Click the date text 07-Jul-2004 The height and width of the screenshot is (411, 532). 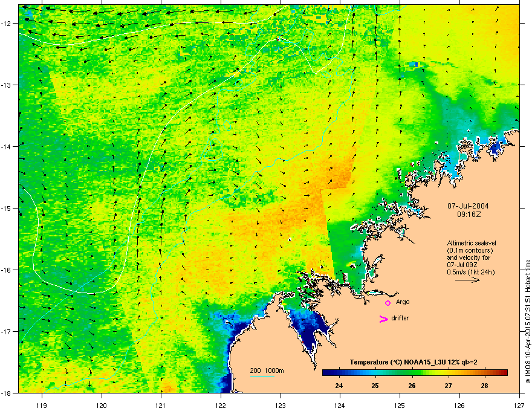click(468, 206)
